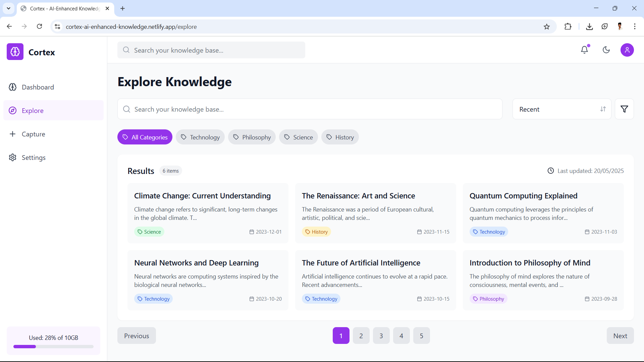Click the Next pagination button

point(620,336)
